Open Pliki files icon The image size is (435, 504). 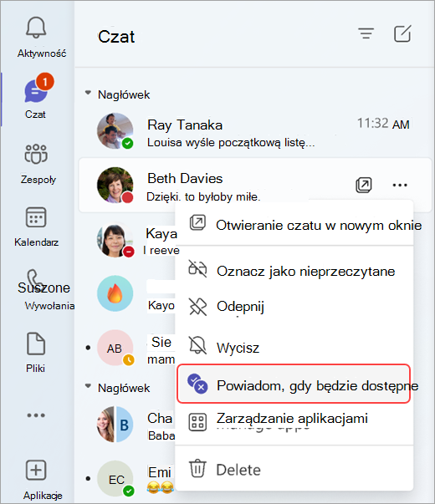point(35,344)
